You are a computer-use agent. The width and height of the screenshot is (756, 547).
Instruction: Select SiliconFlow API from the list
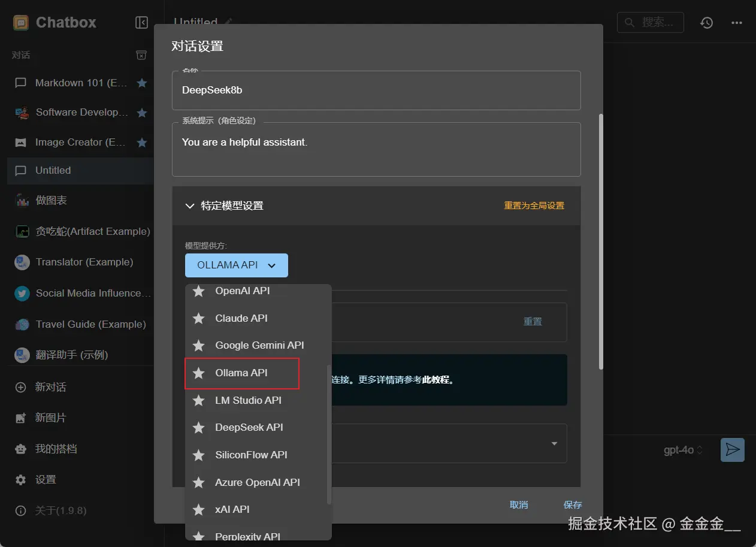(x=258, y=455)
